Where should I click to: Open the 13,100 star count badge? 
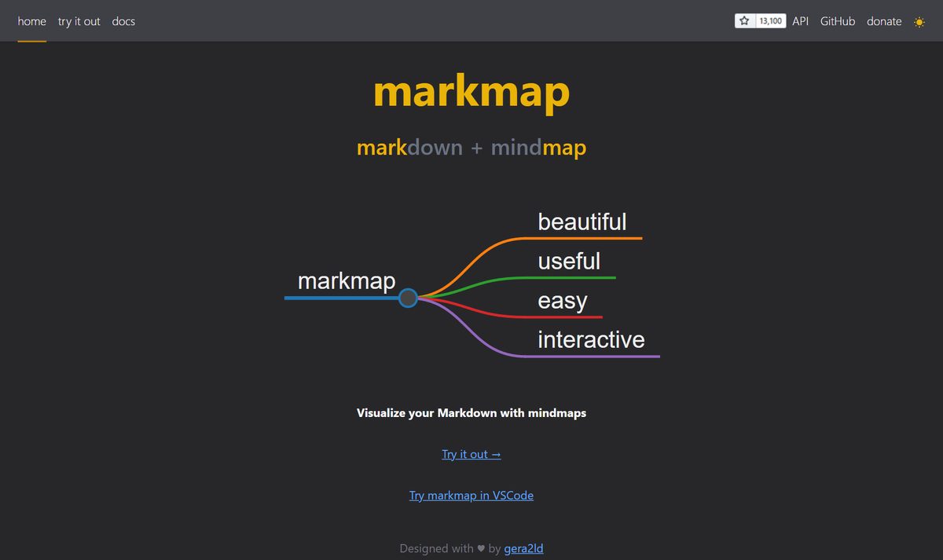(x=770, y=21)
